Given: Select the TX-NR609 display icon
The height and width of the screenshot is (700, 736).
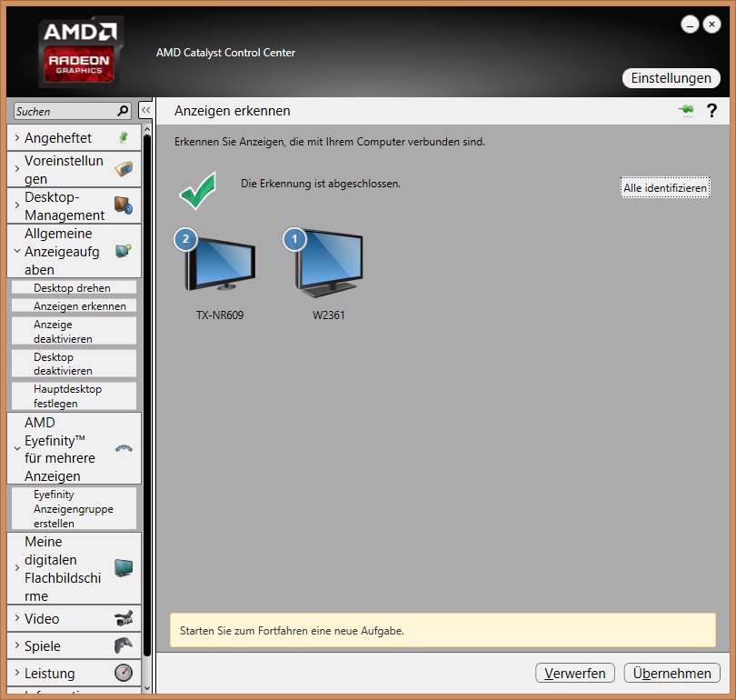Looking at the screenshot, I should pyautogui.click(x=220, y=264).
